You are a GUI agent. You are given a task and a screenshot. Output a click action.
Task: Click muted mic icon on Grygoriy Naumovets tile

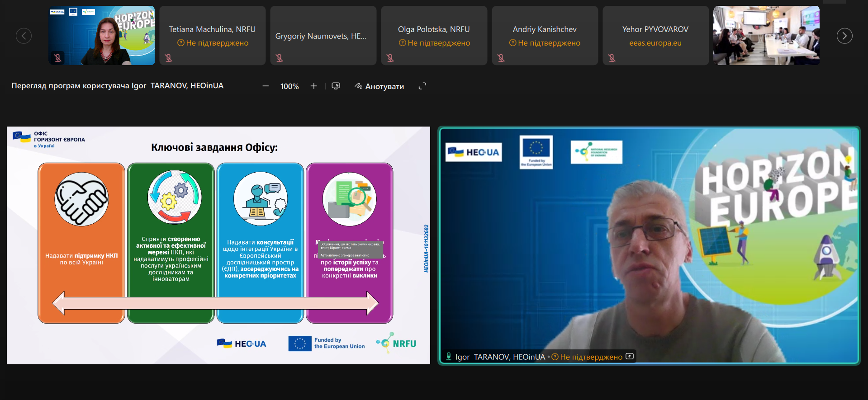click(280, 58)
